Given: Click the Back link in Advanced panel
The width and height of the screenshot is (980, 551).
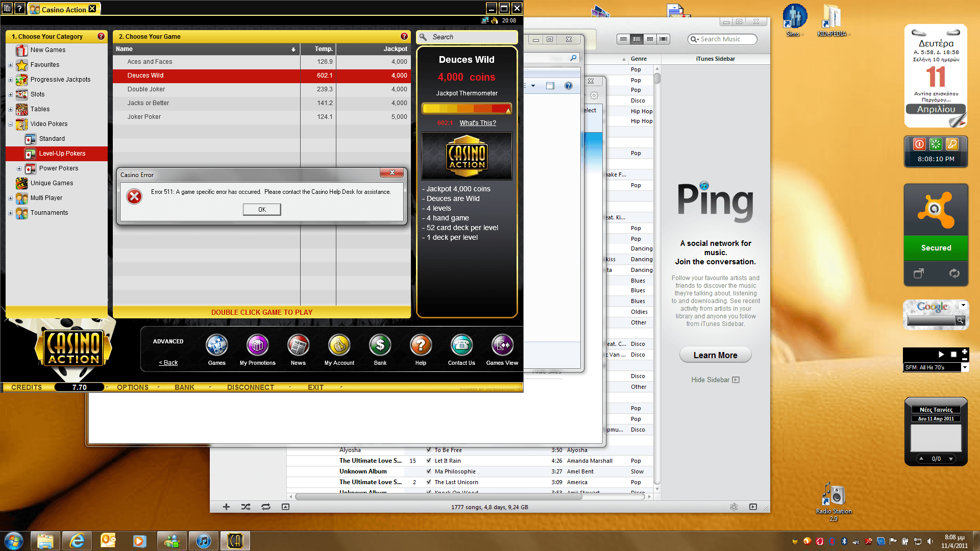Looking at the screenshot, I should click(168, 363).
